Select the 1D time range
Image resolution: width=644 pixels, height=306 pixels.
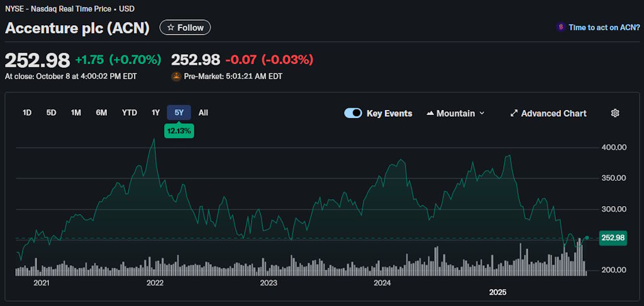pyautogui.click(x=27, y=113)
